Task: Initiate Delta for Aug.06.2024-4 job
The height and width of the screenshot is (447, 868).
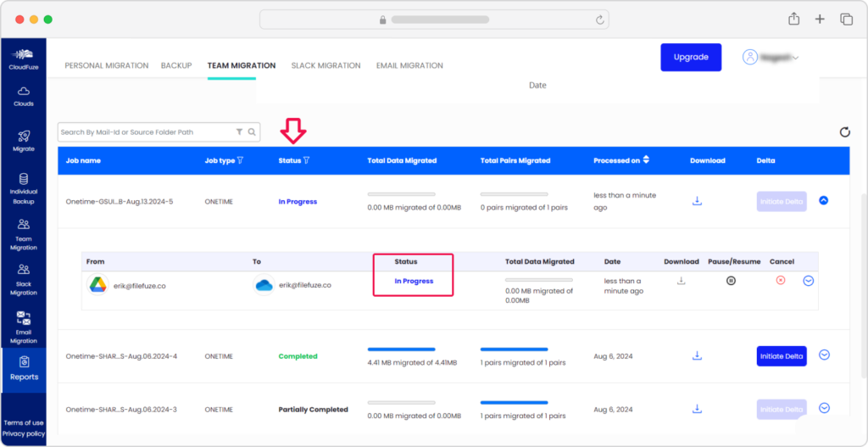Action: click(x=782, y=355)
